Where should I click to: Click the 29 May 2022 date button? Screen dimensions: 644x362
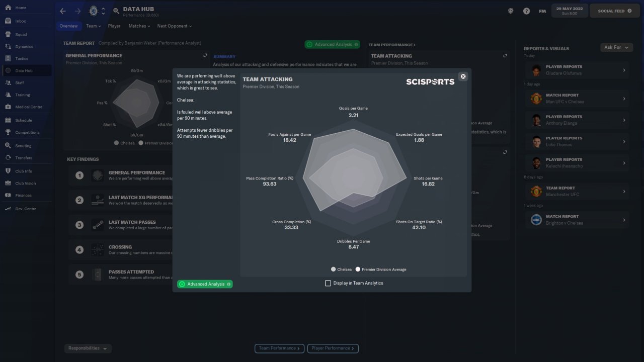[570, 11]
